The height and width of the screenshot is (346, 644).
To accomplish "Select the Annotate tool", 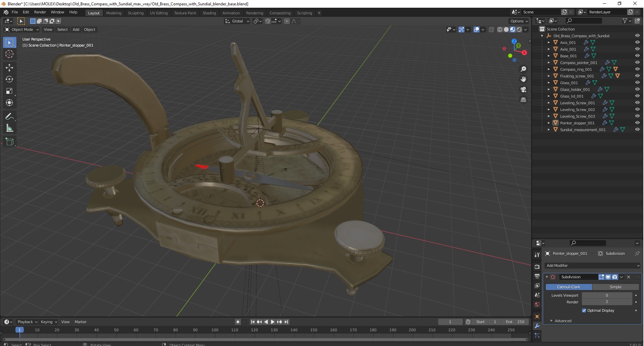I will tap(9, 116).
